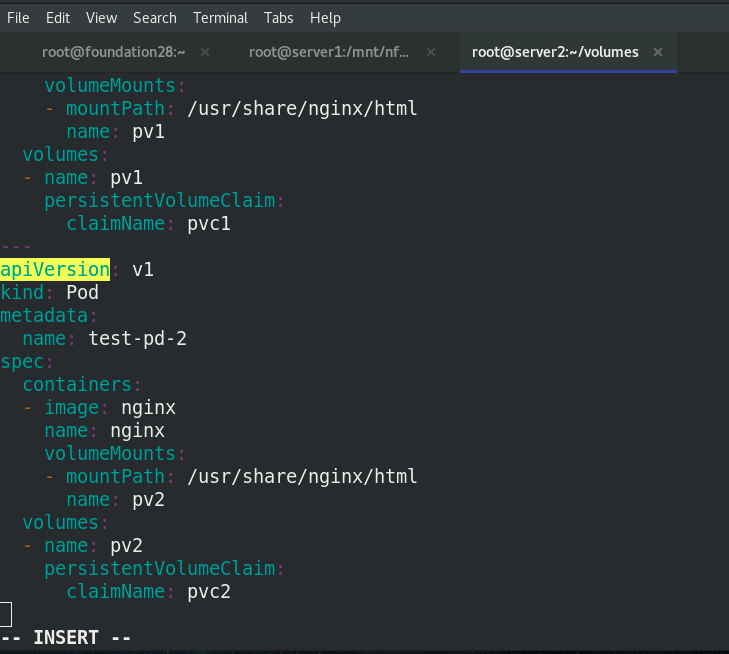Close the root@foundation28 tab

point(205,52)
